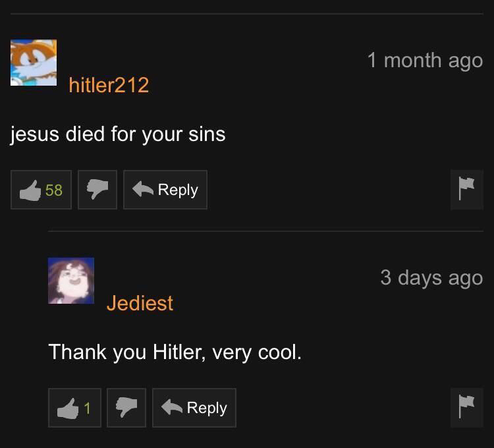Like the hitler212 comment with thumbs up
494x448 pixels.
pyautogui.click(x=41, y=190)
